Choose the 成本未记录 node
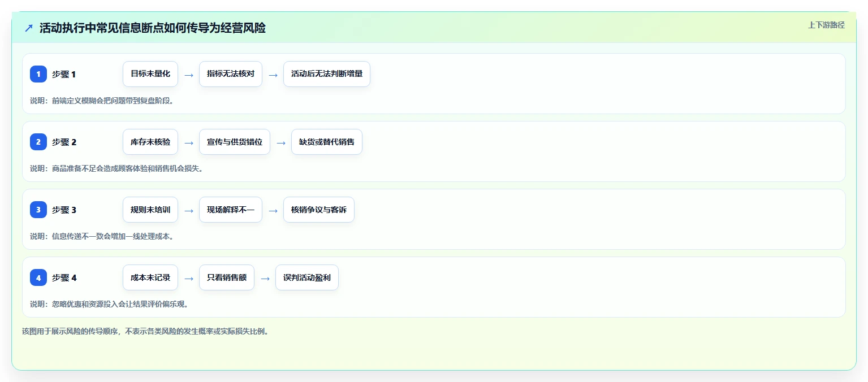The image size is (868, 382). point(150,277)
